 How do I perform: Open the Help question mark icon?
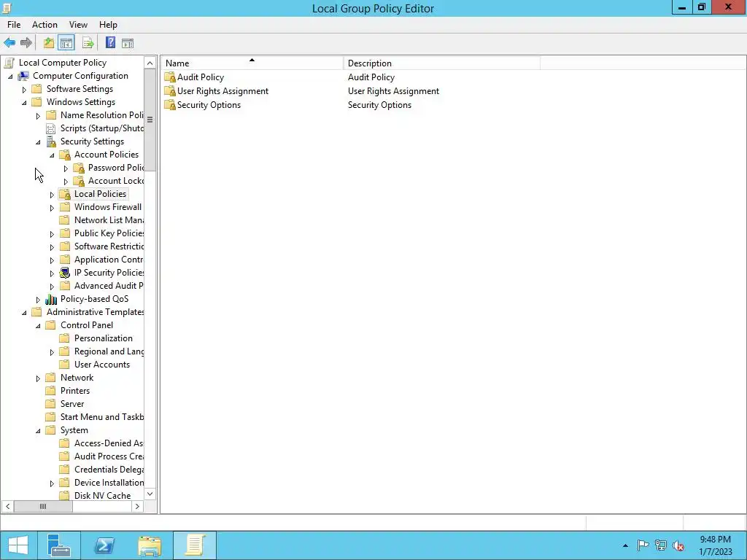click(x=110, y=43)
